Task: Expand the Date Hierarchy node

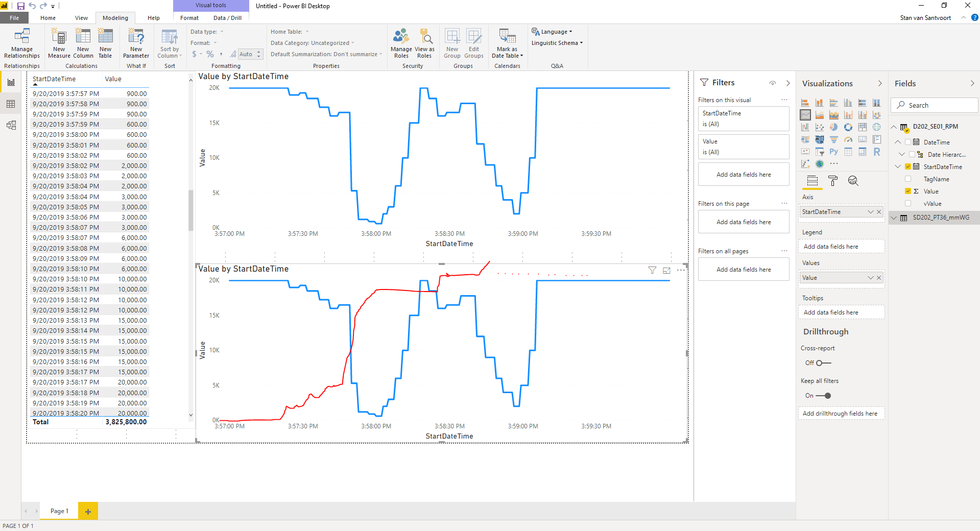Action: click(902, 154)
